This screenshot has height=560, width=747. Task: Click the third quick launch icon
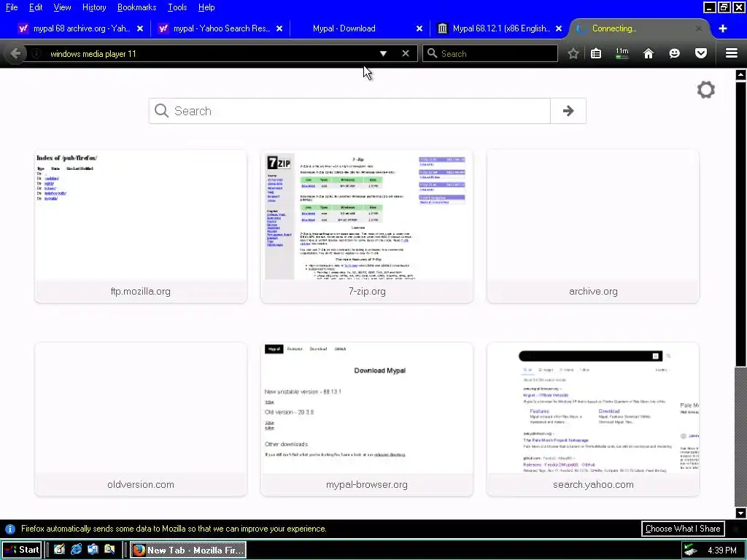(93, 550)
